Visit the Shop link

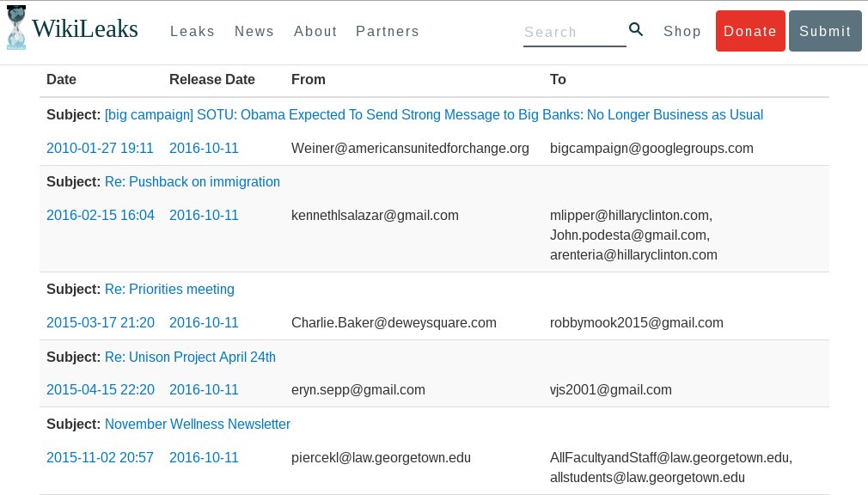click(x=682, y=32)
